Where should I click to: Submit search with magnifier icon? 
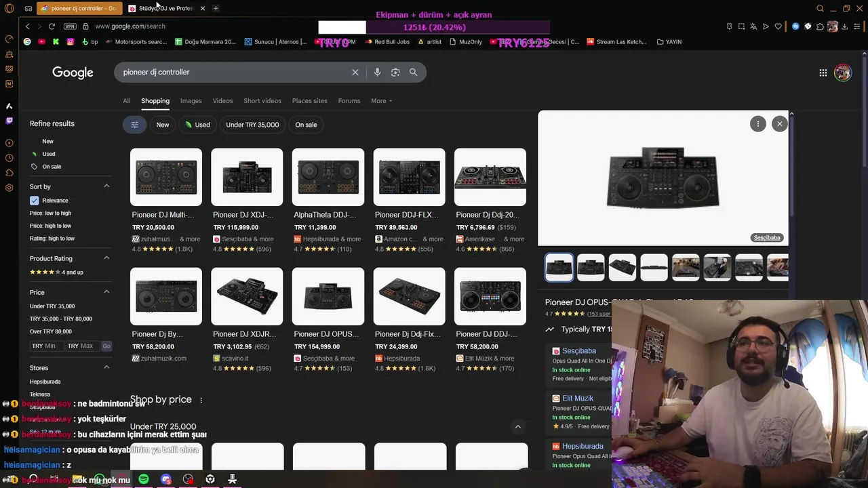coord(413,72)
